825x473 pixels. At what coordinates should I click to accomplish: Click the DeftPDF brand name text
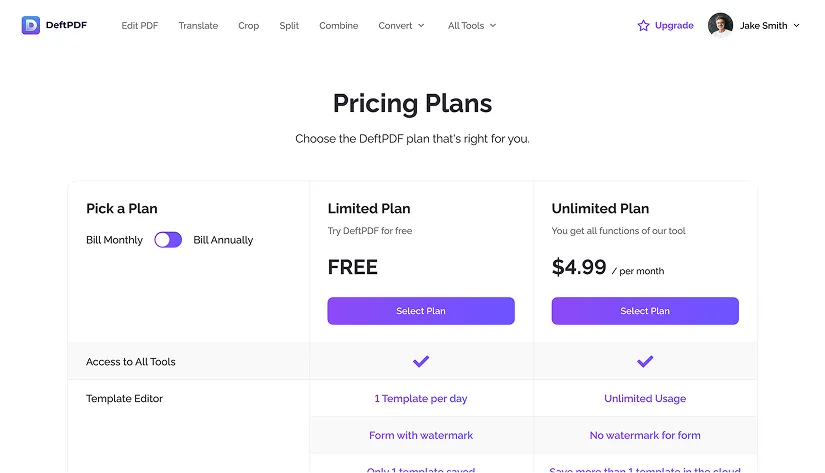coord(66,25)
